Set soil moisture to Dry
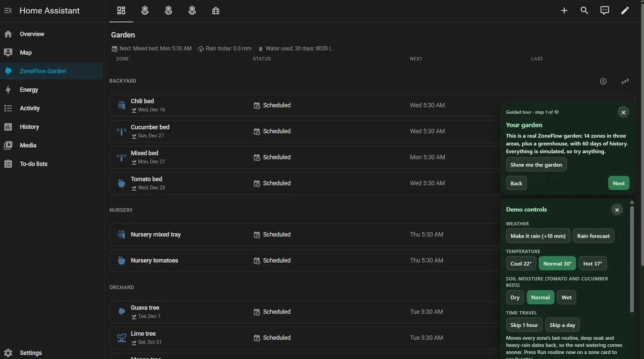Viewport: 644px width, 359px height. 515,297
